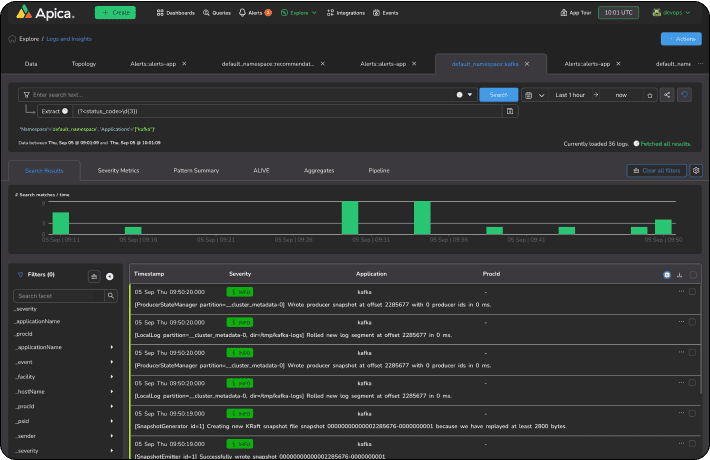This screenshot has height=460, width=710.
Task: Toggle the Extract switch
Action: point(65,111)
